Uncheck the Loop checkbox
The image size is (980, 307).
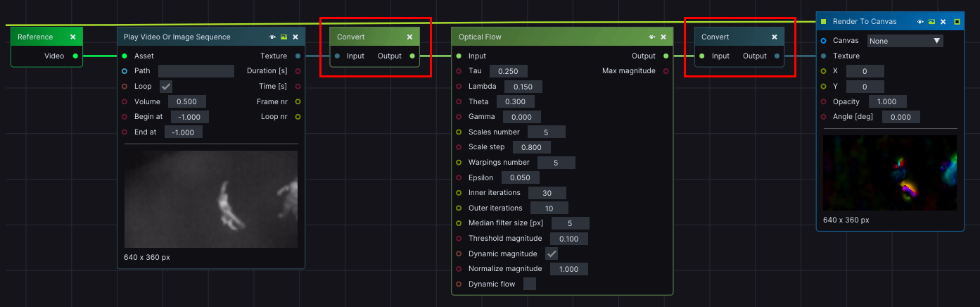[166, 87]
